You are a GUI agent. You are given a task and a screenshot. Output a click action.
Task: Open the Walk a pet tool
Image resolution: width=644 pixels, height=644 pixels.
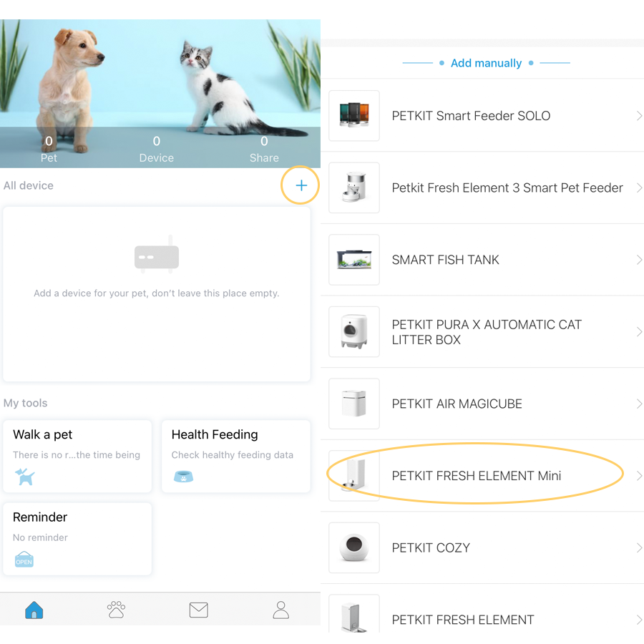[77, 456]
